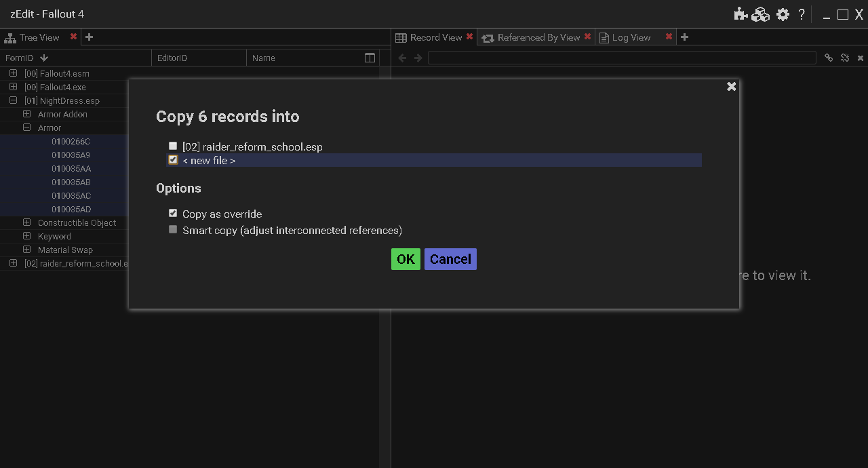868x468 pixels.
Task: Toggle Copy as override option
Action: tap(173, 213)
